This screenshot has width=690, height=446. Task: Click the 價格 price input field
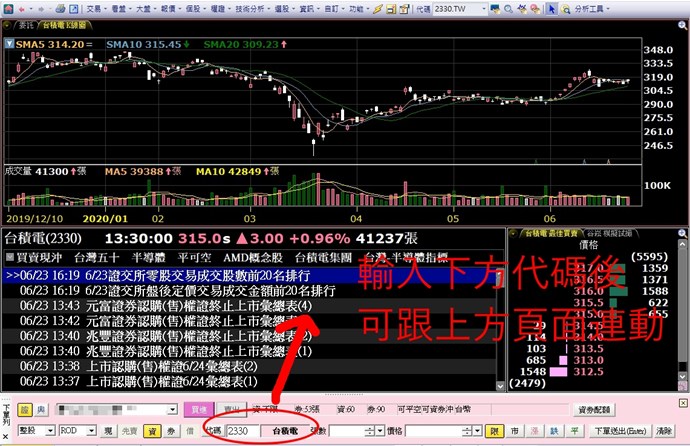point(434,431)
